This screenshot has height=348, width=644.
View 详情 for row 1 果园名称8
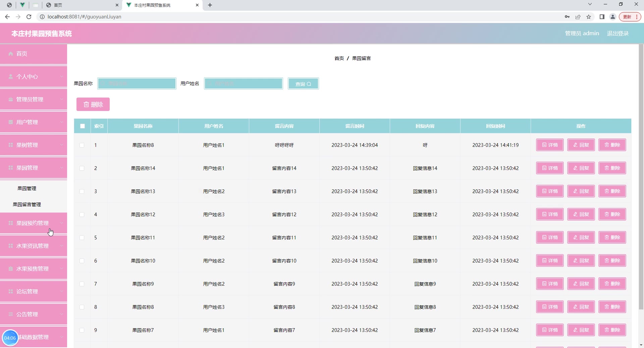coord(550,145)
